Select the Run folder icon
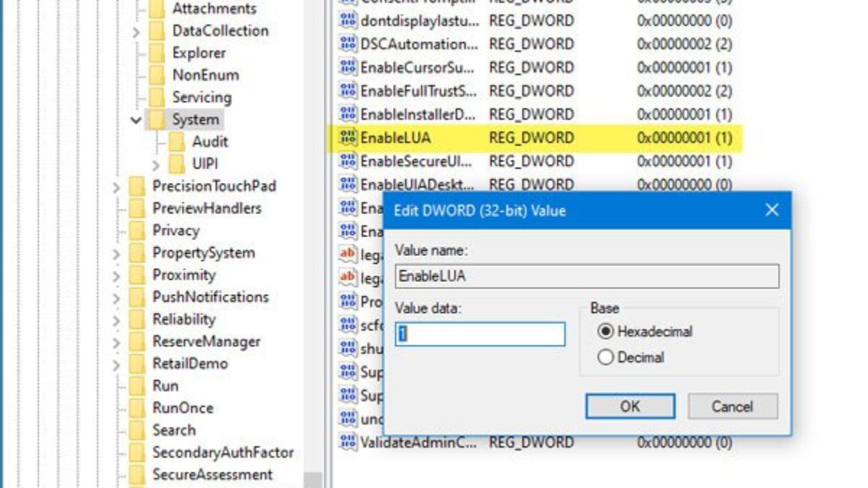 point(137,387)
